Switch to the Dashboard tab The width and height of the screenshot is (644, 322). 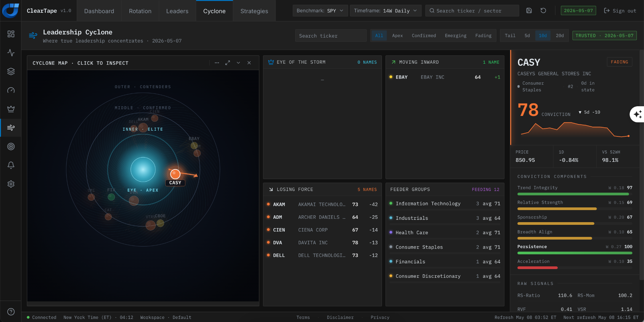(x=99, y=11)
